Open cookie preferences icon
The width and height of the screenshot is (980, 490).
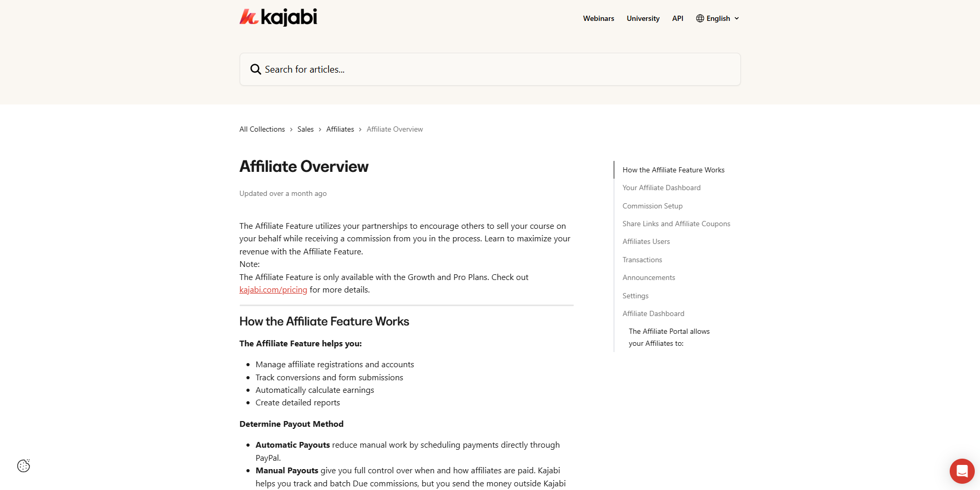(x=23, y=465)
